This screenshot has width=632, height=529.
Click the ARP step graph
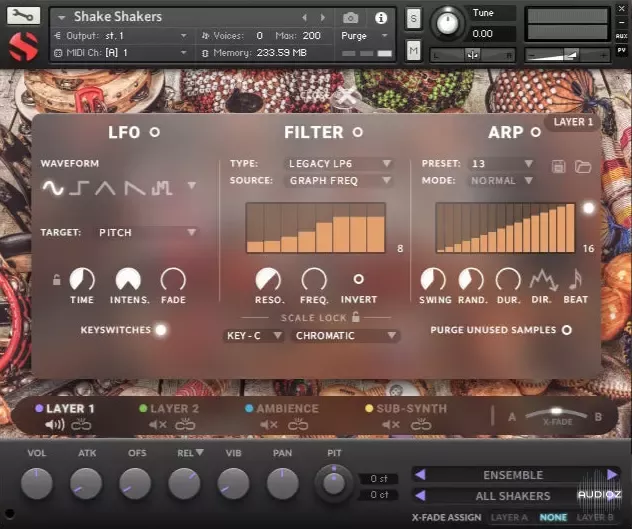pos(505,228)
